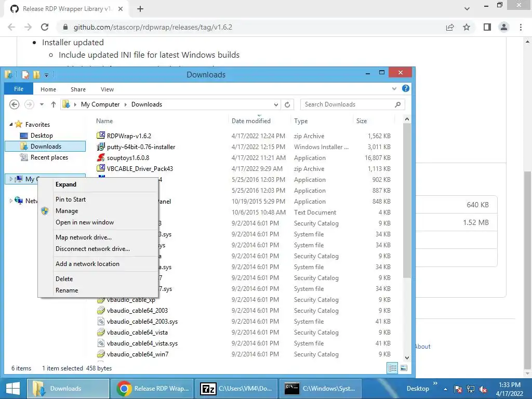Choose Map network drive... option
The image size is (532, 399).
coord(98,237)
